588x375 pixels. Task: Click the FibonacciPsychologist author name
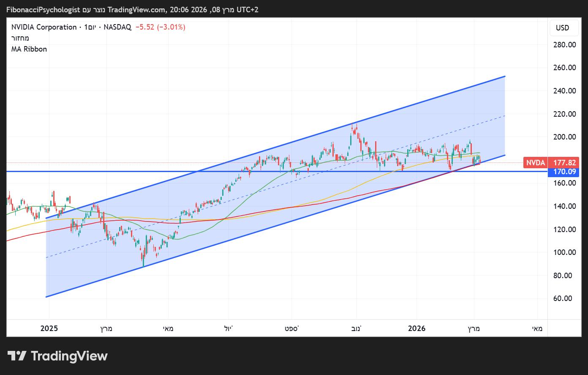[43, 9]
